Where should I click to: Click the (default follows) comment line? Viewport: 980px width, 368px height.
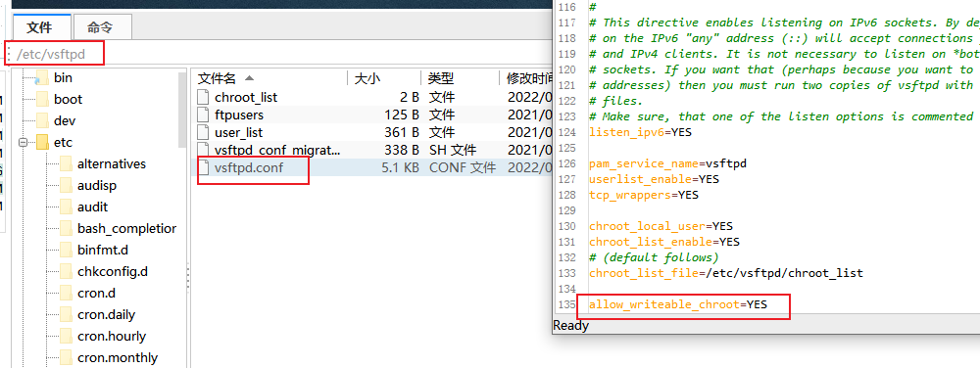click(654, 257)
